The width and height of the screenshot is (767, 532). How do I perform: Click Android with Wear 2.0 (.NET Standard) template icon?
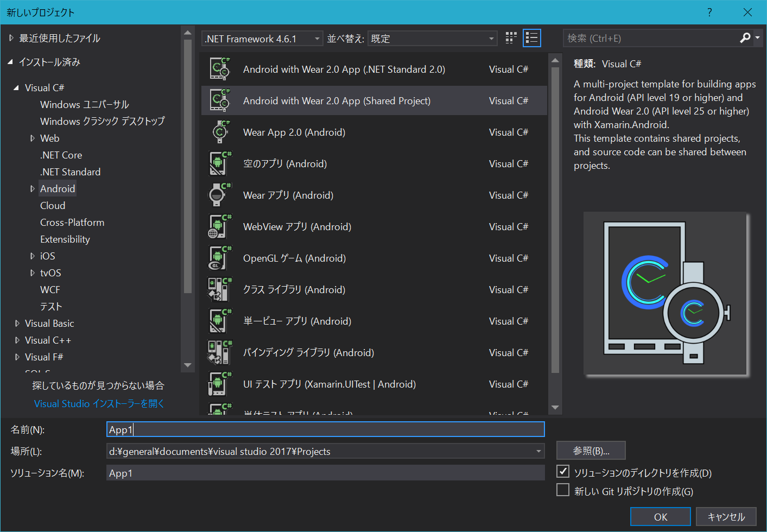[x=220, y=69]
